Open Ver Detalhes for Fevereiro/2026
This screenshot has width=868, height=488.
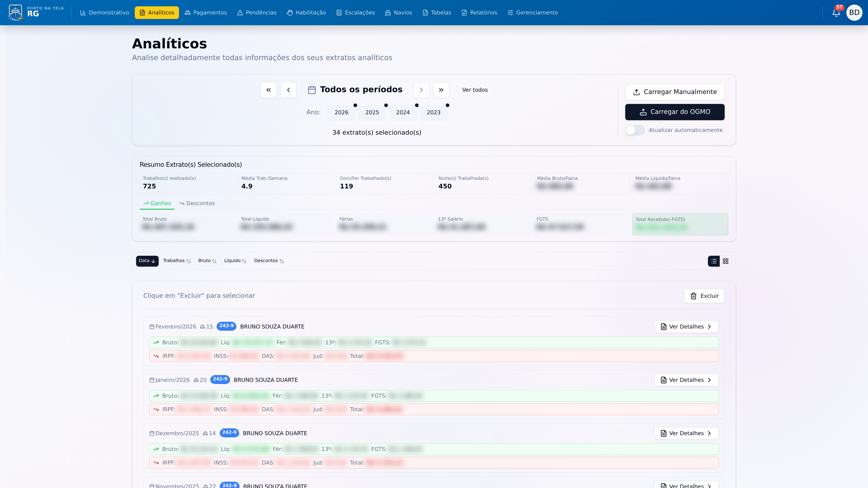click(686, 327)
